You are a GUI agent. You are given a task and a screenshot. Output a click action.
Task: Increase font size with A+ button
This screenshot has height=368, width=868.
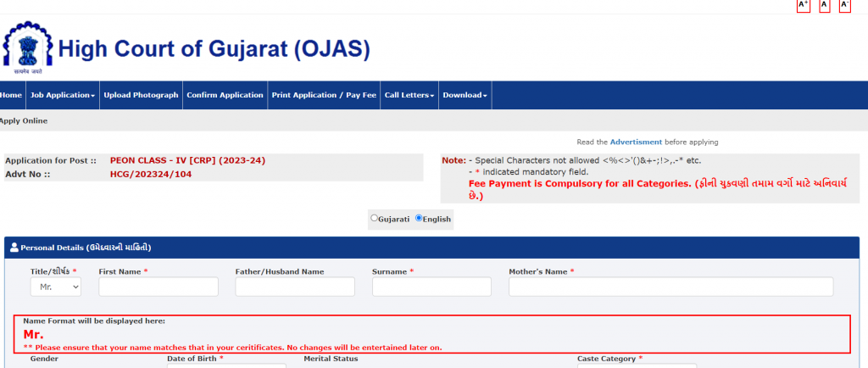tap(803, 6)
